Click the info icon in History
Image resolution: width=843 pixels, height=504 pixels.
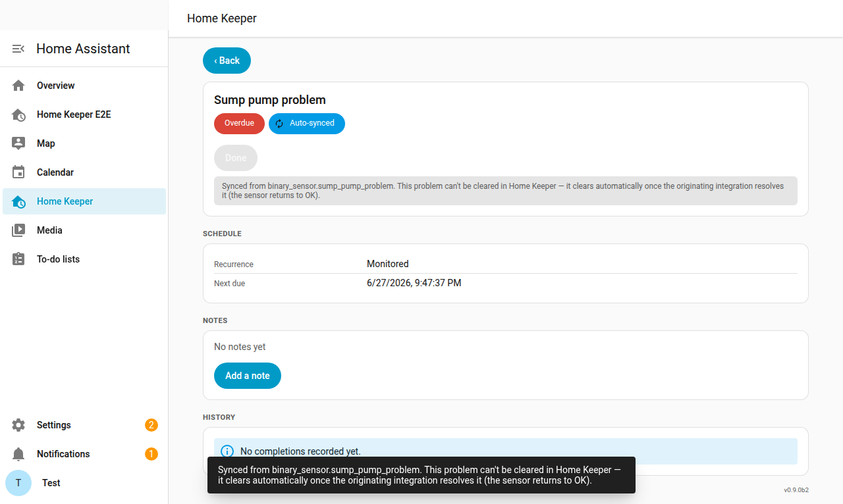tap(227, 451)
